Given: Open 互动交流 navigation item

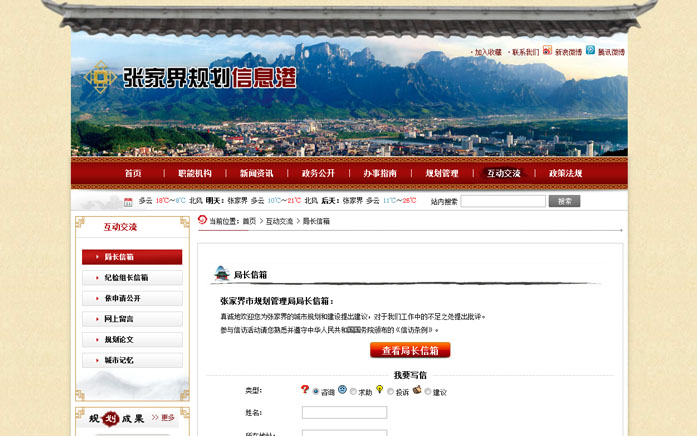Looking at the screenshot, I should point(504,173).
